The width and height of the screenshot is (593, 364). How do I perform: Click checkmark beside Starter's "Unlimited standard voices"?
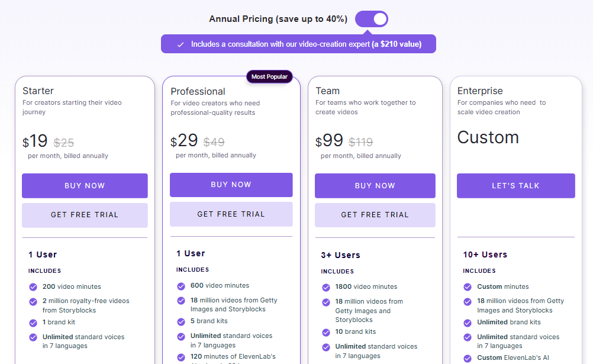[x=33, y=337]
